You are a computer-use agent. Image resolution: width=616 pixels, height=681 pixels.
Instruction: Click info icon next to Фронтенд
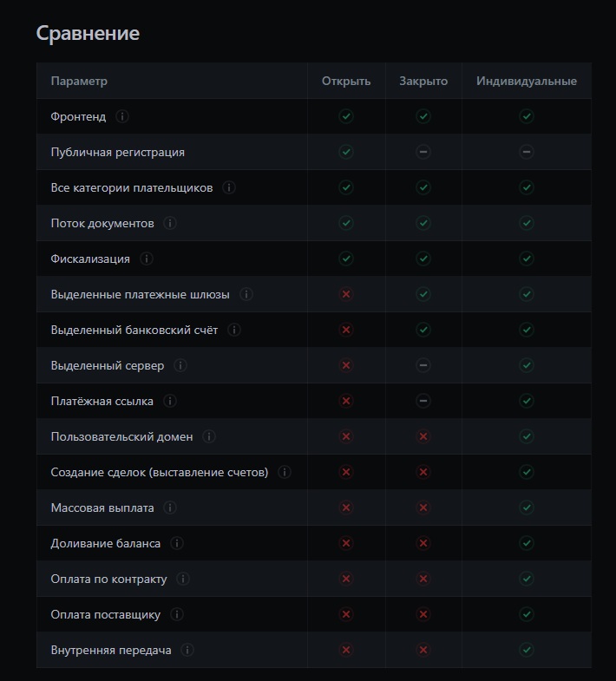tap(122, 116)
